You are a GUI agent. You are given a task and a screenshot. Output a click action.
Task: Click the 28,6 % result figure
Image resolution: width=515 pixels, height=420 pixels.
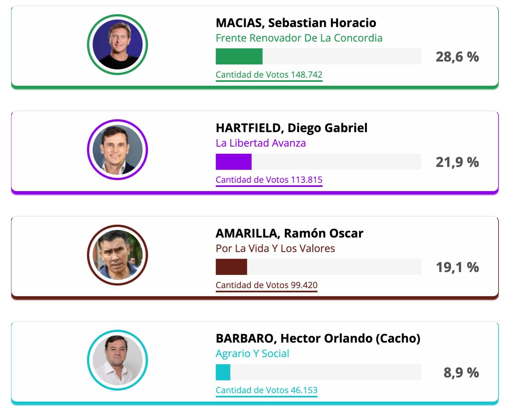(457, 57)
